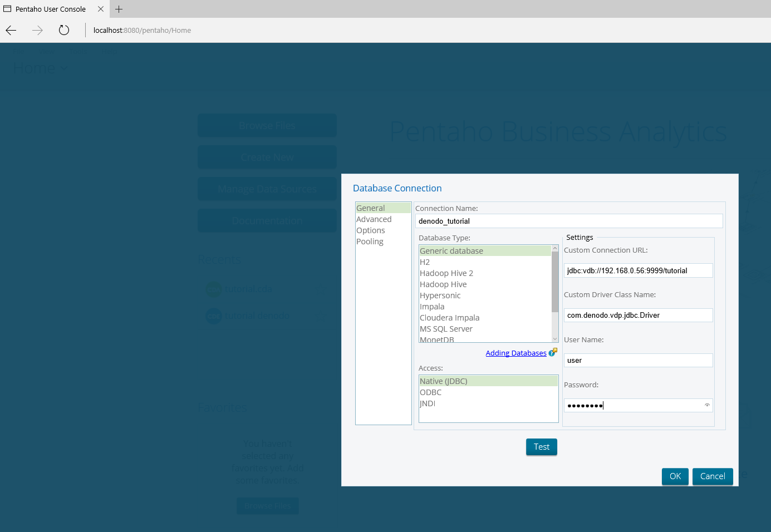Test the database connection
This screenshot has height=532, width=771.
pyautogui.click(x=542, y=447)
